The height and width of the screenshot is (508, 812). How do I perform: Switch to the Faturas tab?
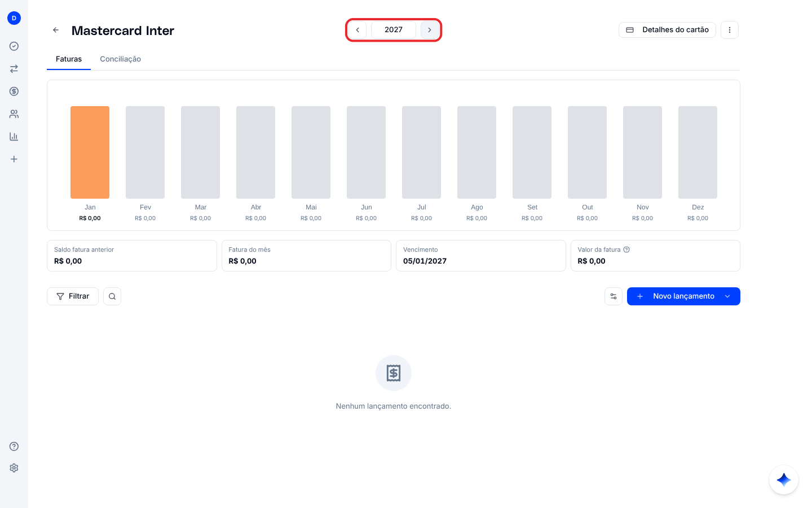coord(69,59)
